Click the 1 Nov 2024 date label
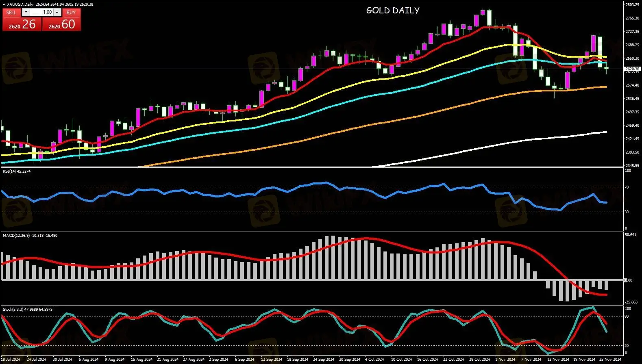Screen dimensions: 642x364 click(x=505, y=360)
